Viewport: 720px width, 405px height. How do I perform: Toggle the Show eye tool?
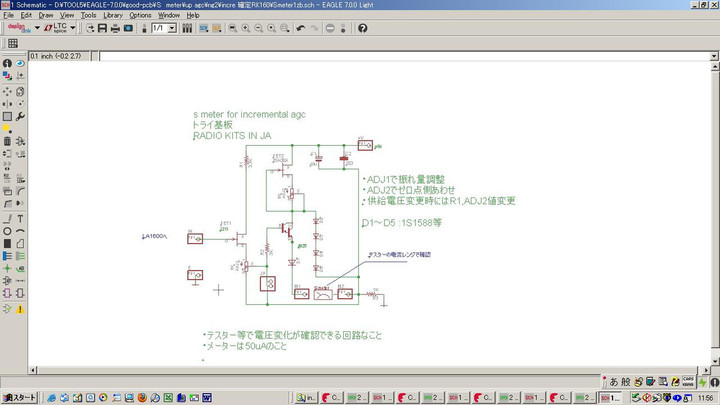coord(21,62)
